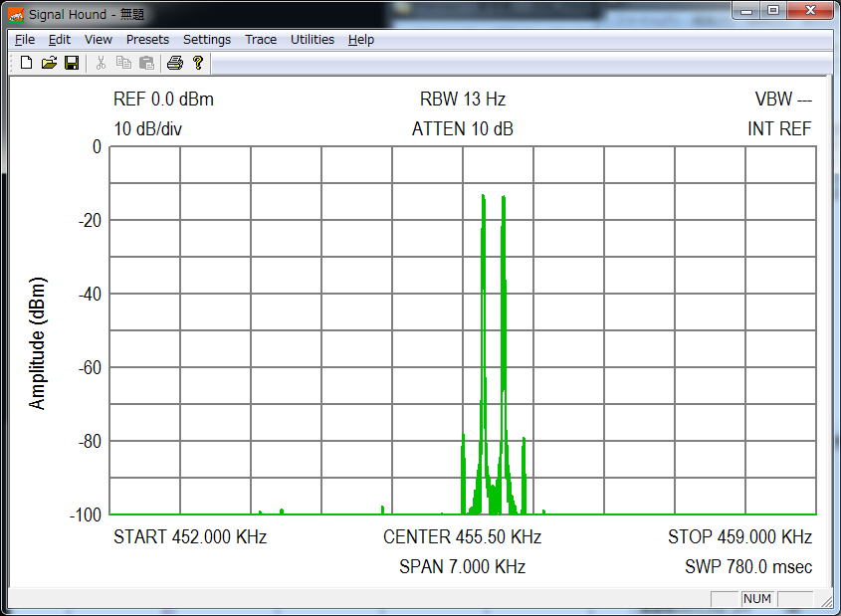
Task: Click the INT REF label
Action: click(779, 129)
